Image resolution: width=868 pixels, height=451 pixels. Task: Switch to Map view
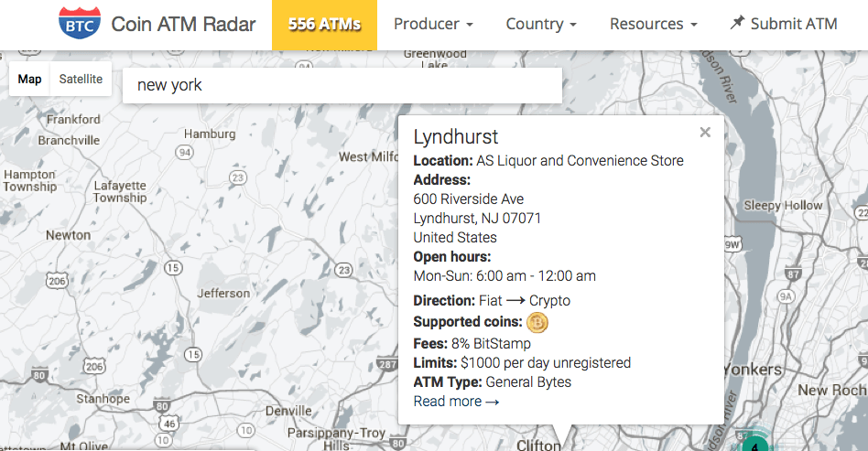29,80
